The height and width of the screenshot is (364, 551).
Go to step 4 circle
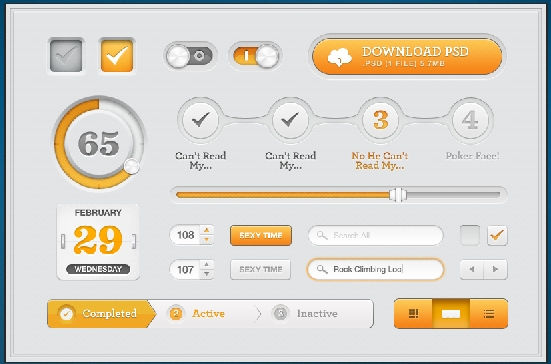470,120
